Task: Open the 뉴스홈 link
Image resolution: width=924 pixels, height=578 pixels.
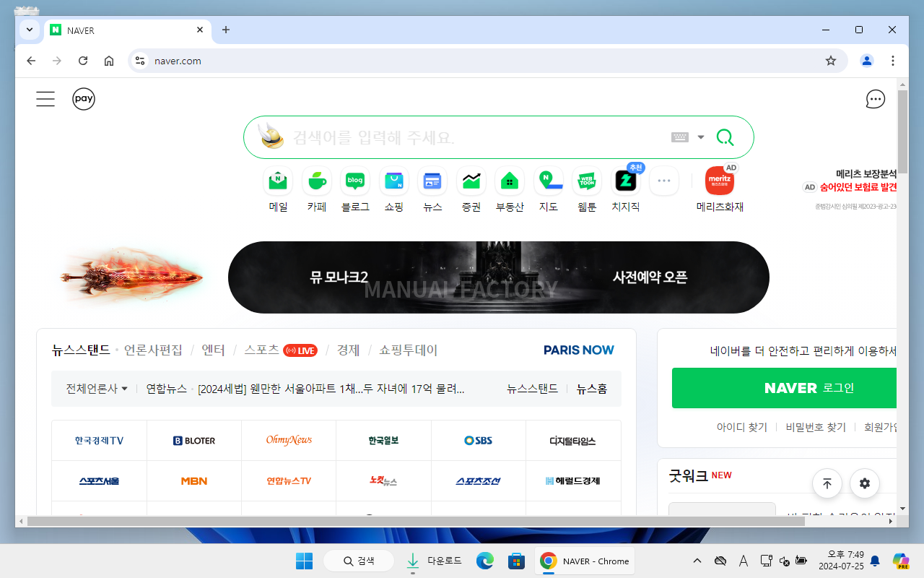Action: [x=592, y=389]
